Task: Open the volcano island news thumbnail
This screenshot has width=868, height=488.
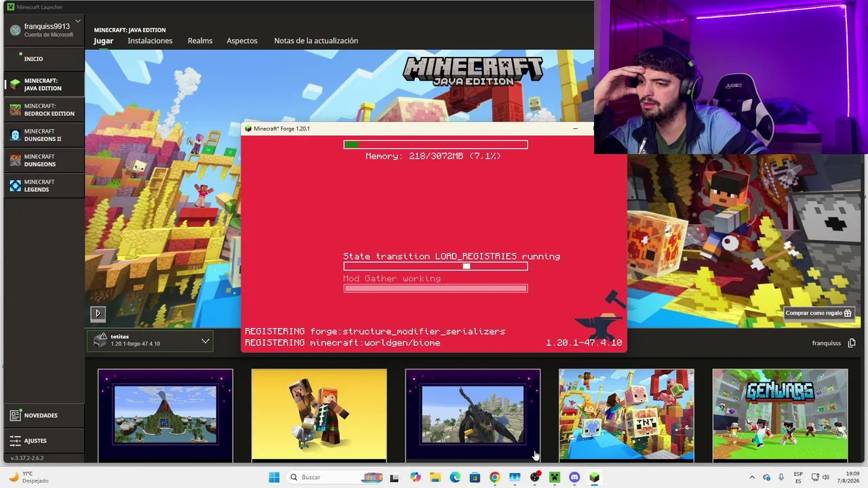Action: (x=165, y=415)
